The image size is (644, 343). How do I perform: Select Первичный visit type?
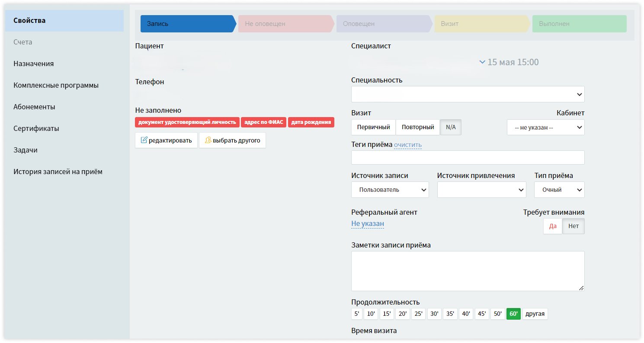tap(373, 127)
